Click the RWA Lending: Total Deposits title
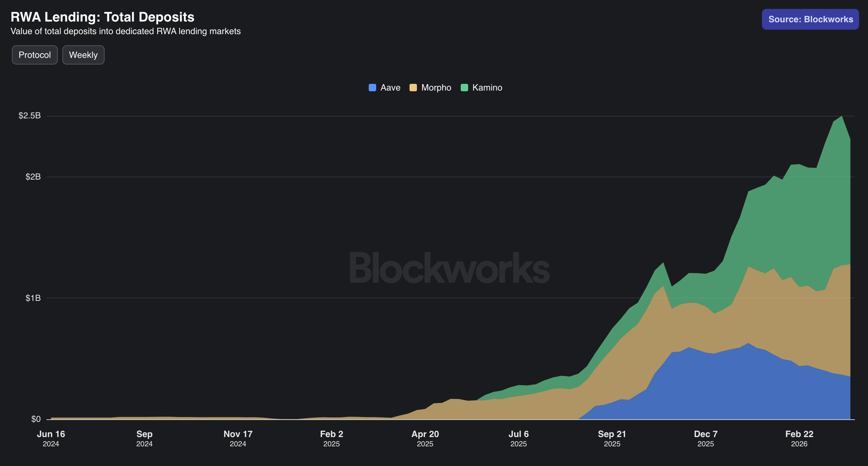868x466 pixels. pos(102,17)
